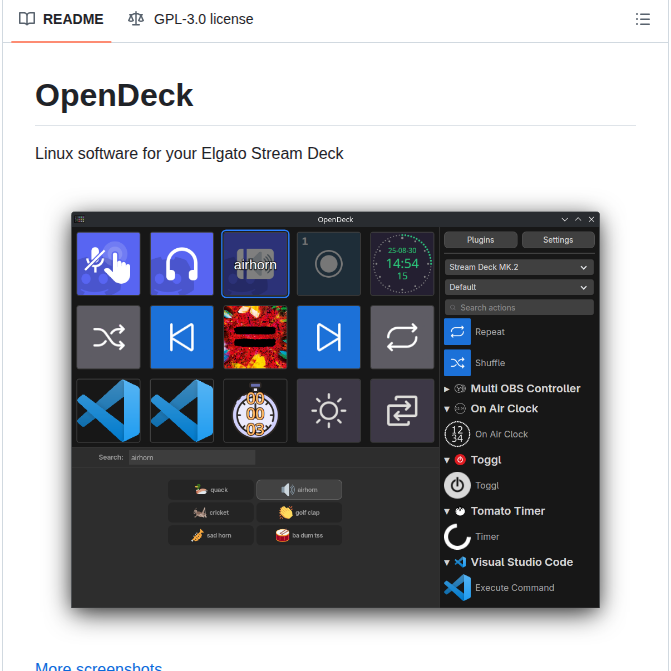Select the Repeat action icon in sidebar
This screenshot has width=671, height=671.
pos(457,332)
